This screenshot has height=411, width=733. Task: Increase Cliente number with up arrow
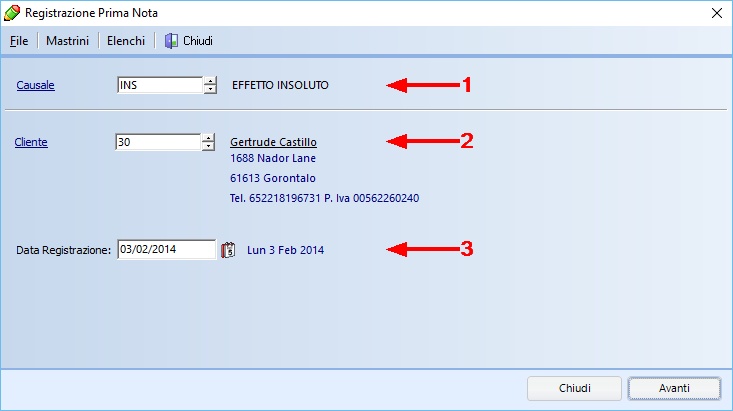pos(209,138)
